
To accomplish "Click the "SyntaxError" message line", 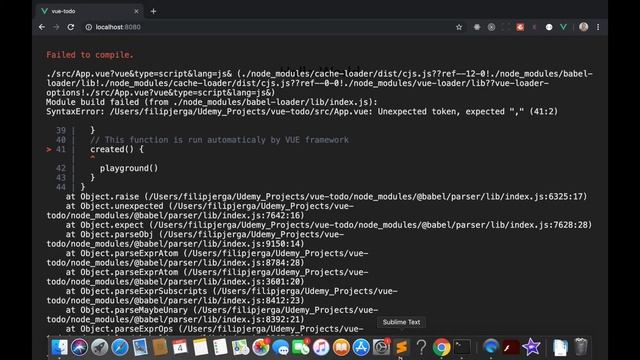I will 302,111.
